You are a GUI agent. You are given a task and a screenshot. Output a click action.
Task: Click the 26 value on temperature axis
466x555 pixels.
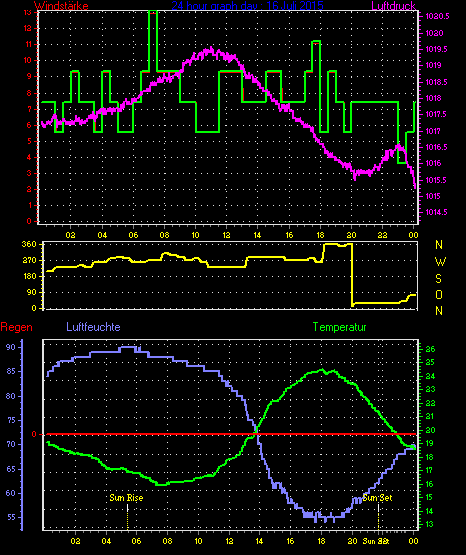coord(430,349)
